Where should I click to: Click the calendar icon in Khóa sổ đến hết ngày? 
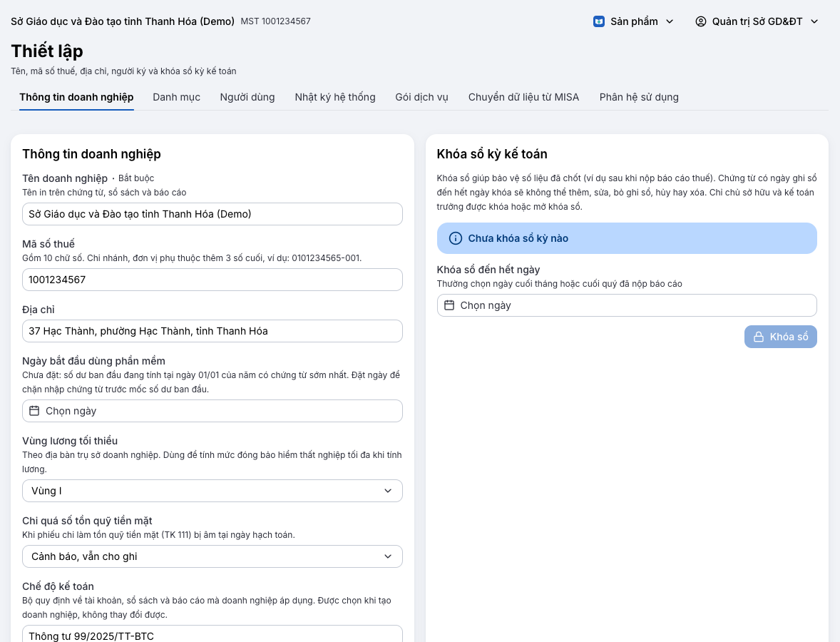[449, 305]
